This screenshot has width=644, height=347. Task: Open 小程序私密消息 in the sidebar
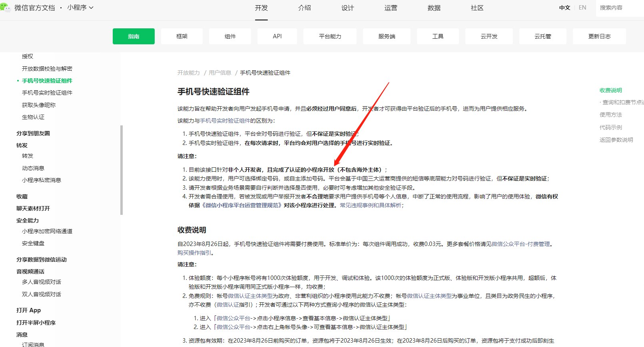point(42,180)
